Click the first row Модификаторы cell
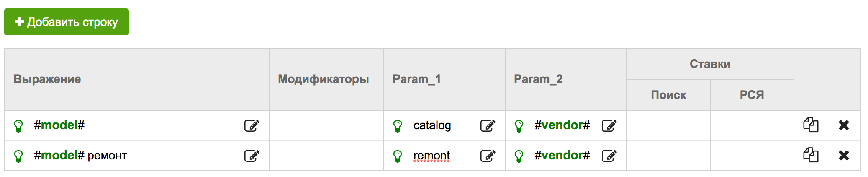 (326, 125)
